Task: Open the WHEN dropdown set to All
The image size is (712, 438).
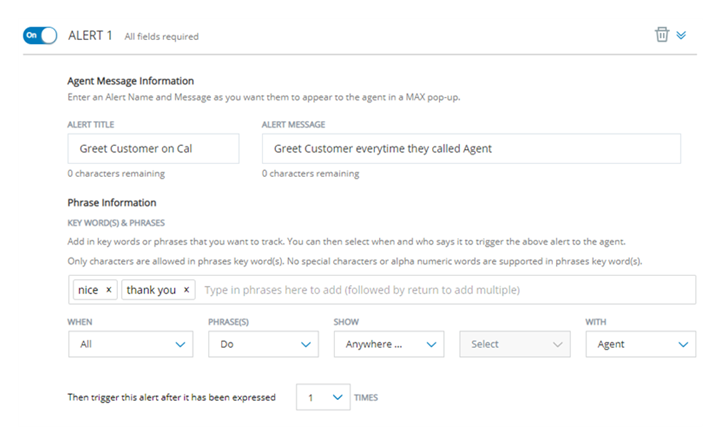Action: tap(131, 344)
